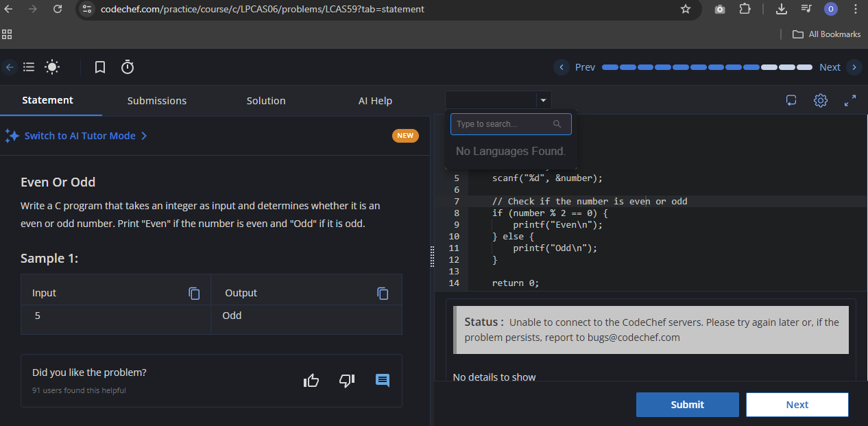The width and height of the screenshot is (868, 426).
Task: Click '91 users found this helpful' text
Action: [79, 390]
